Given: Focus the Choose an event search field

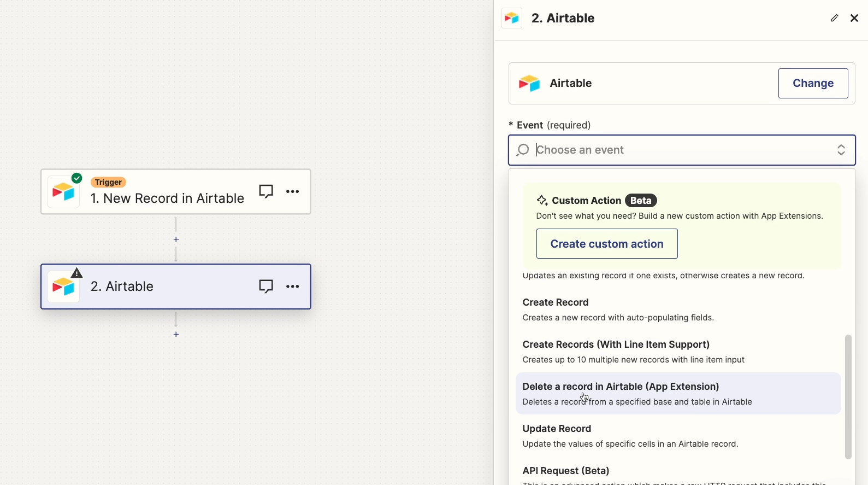Looking at the screenshot, I should 682,150.
